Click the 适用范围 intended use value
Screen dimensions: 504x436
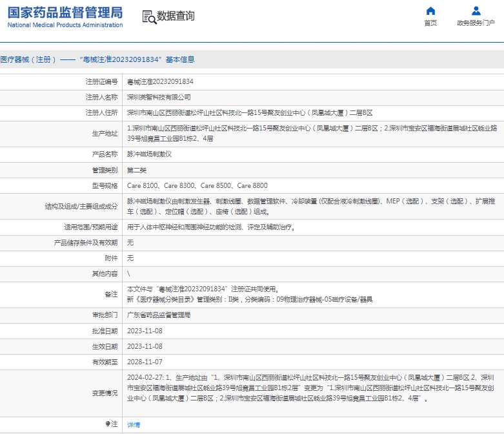pos(211,227)
